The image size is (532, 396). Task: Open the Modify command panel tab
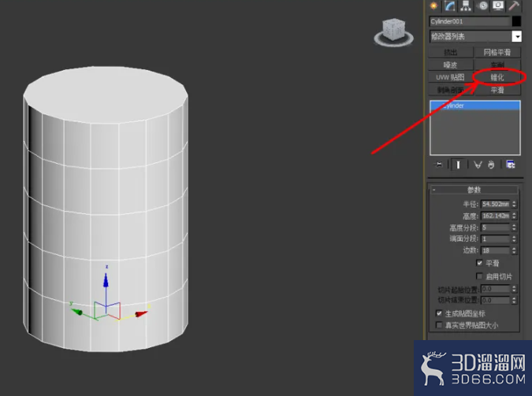[450, 6]
